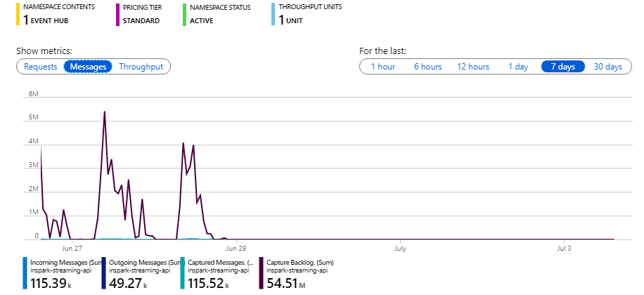This screenshot has height=295, width=644.
Task: Open the Namespace Contents 1 Event Hub tile
Action: (56, 14)
